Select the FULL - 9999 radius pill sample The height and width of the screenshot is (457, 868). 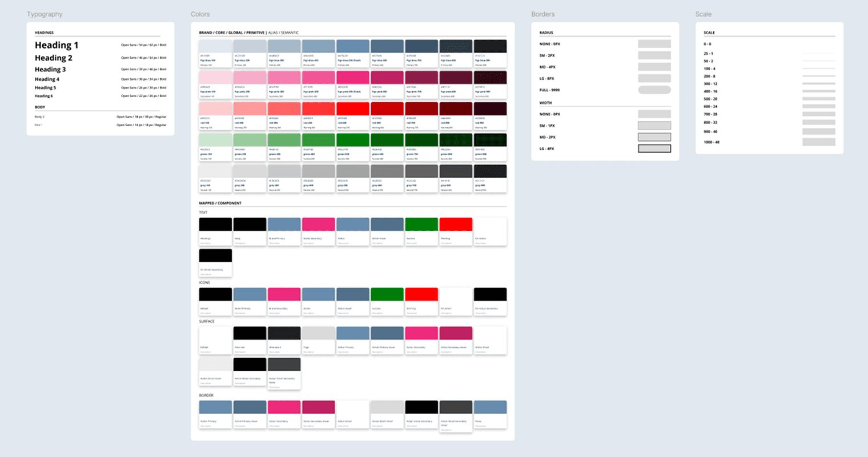[x=654, y=90]
